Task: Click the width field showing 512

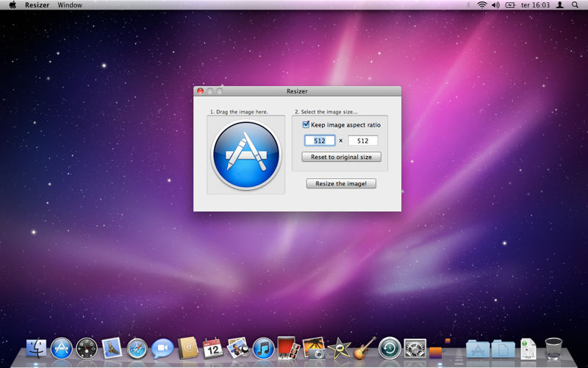Action: pyautogui.click(x=320, y=141)
